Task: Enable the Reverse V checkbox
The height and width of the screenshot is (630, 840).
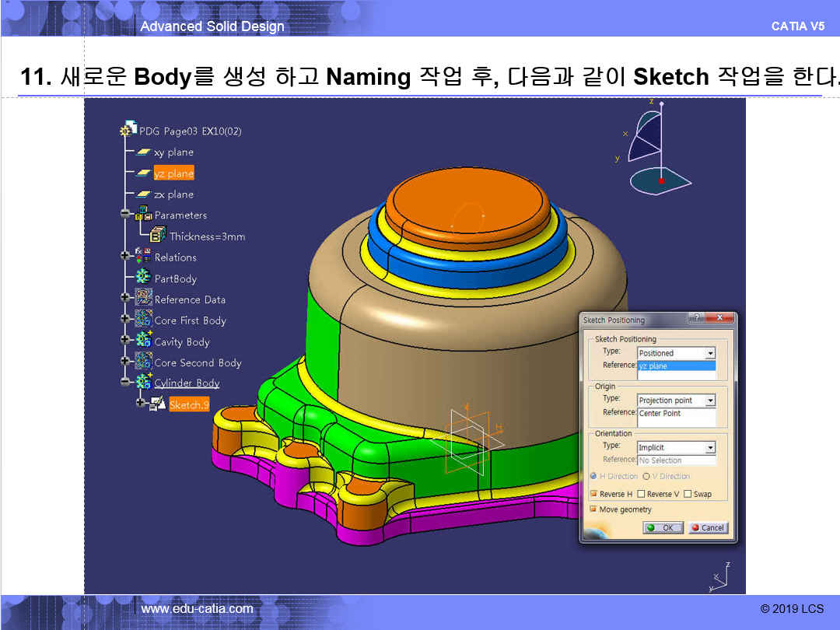Action: click(641, 494)
